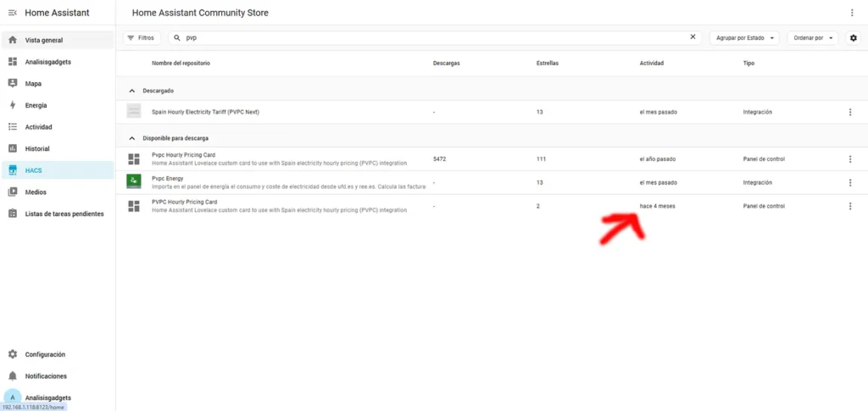868x411 pixels.
Task: Open table settings gear icon
Action: click(853, 37)
